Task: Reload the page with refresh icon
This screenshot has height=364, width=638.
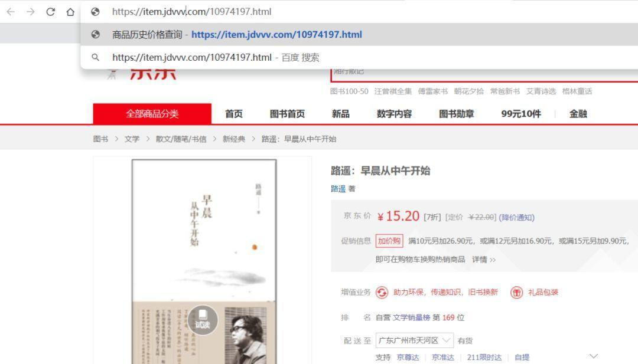Action: (x=50, y=12)
